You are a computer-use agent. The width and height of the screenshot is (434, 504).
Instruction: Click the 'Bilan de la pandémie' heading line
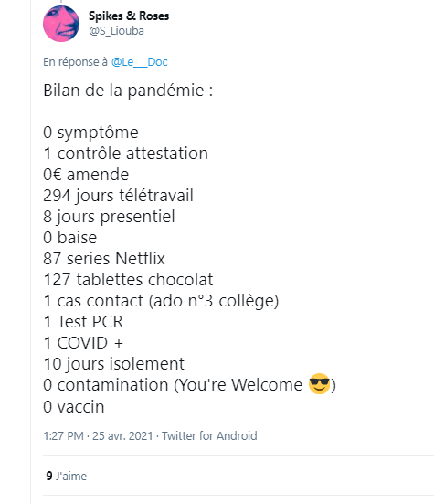(128, 91)
